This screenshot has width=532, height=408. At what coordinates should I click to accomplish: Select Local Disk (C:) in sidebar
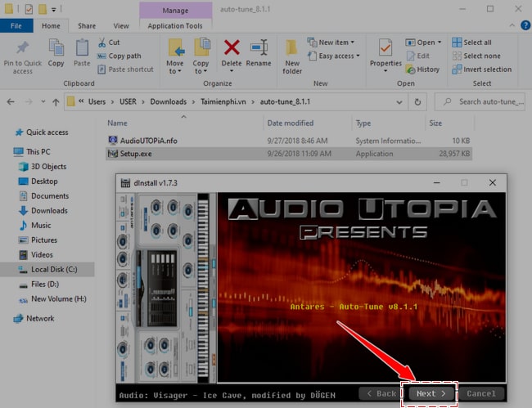(47, 269)
